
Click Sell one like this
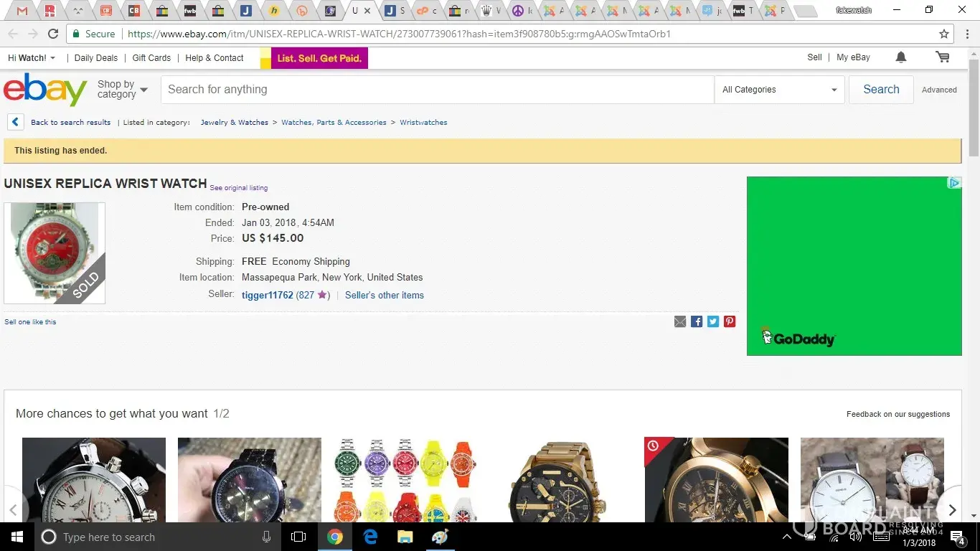pos(30,322)
